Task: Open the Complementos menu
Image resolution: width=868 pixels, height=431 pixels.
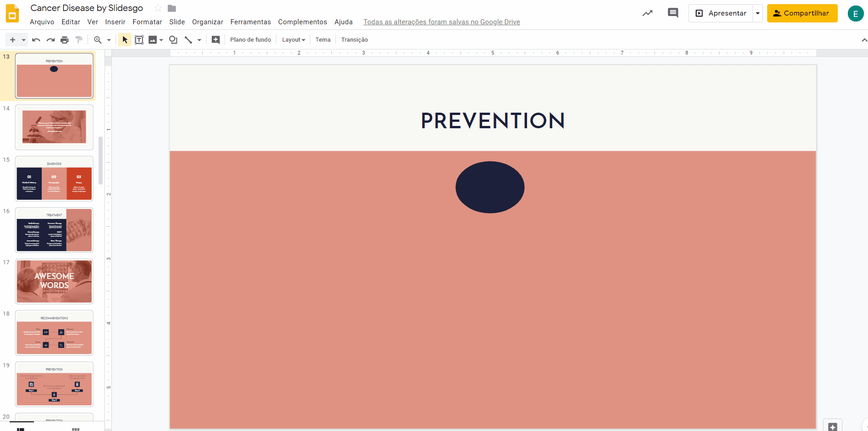Action: 302,22
